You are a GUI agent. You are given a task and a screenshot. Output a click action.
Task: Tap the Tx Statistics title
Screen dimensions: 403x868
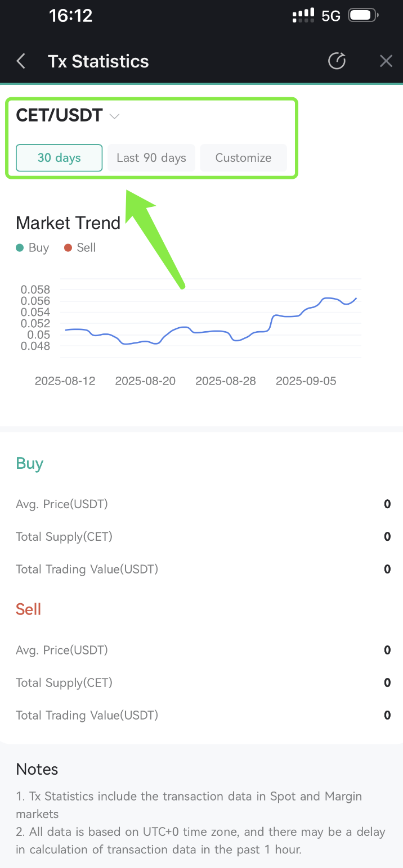click(98, 61)
